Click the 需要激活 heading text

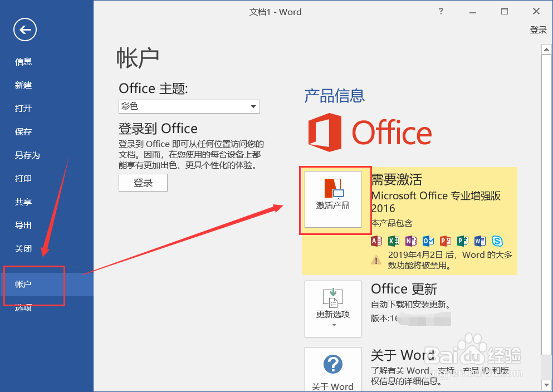click(x=397, y=179)
